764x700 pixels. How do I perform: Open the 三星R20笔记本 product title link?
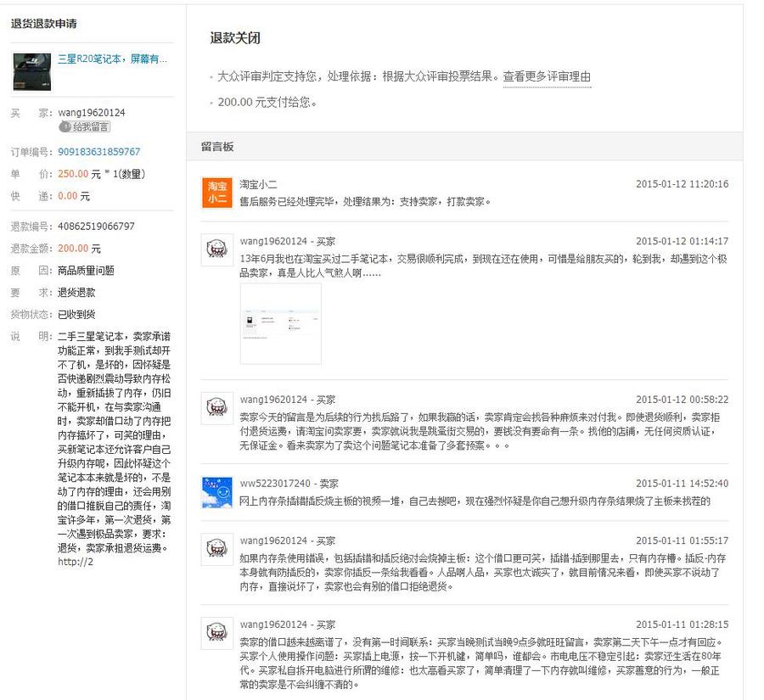(x=112, y=59)
